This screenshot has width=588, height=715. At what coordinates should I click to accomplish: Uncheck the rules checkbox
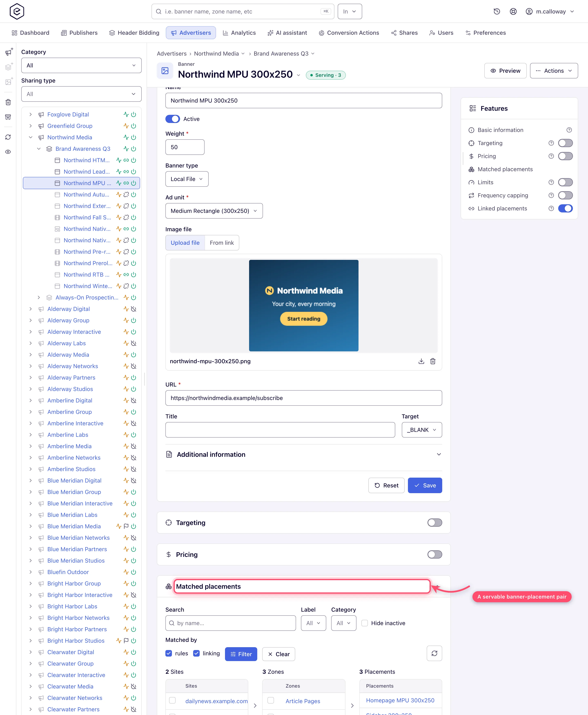pos(168,653)
